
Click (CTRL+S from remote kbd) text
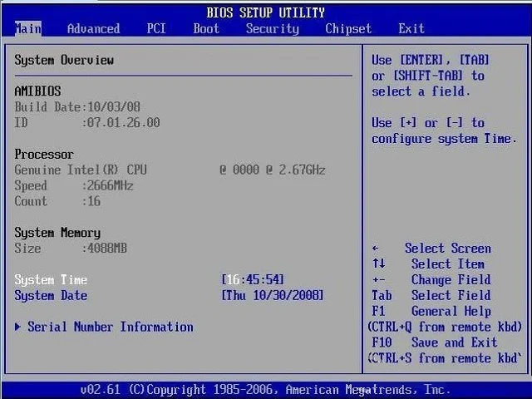[445, 358]
